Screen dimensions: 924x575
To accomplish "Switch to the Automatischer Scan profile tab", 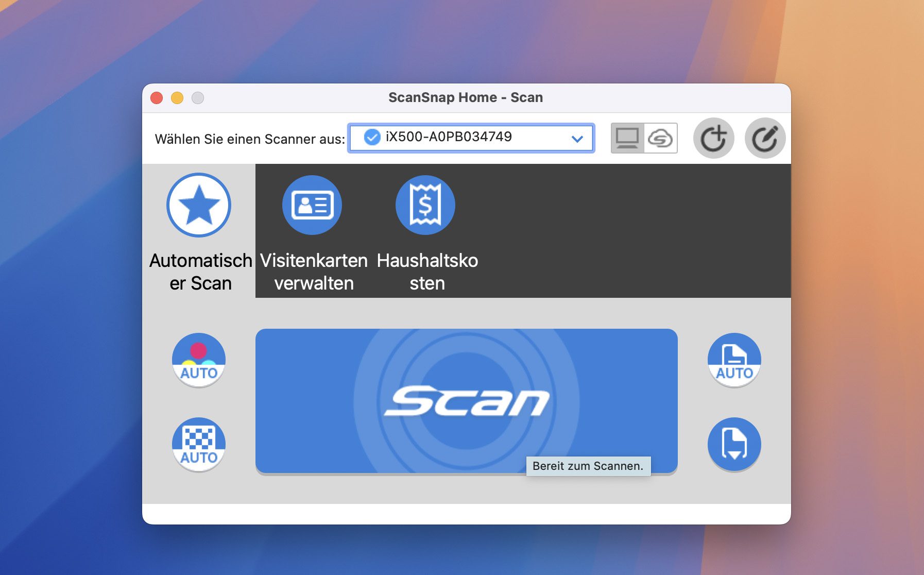I will (199, 270).
